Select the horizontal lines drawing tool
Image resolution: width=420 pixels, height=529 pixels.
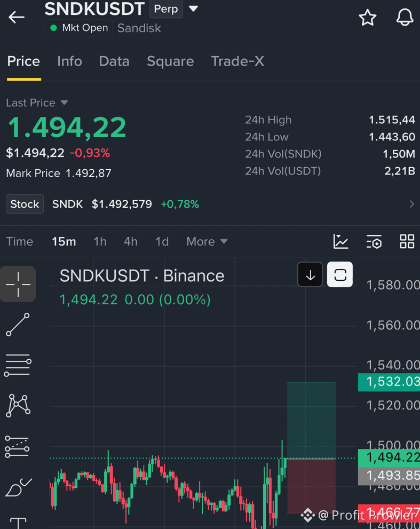click(x=18, y=365)
